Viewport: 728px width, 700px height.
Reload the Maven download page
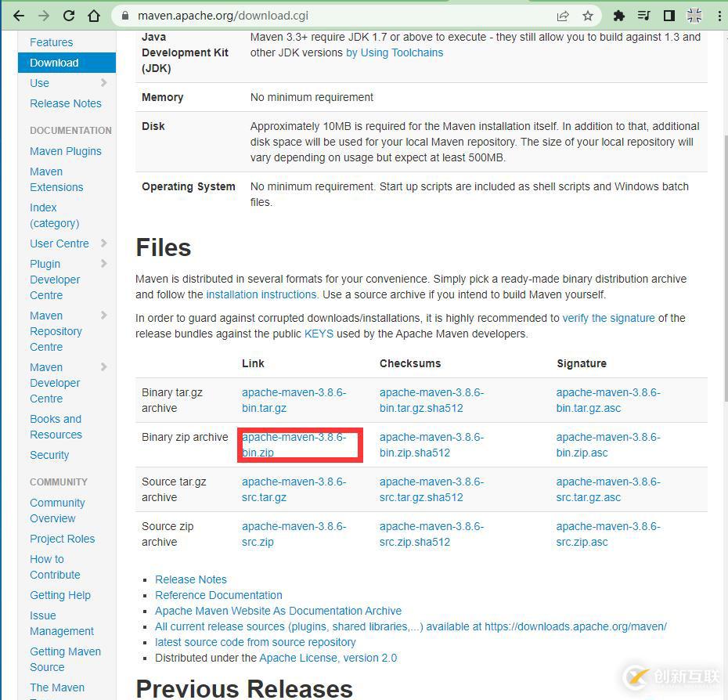(x=69, y=16)
